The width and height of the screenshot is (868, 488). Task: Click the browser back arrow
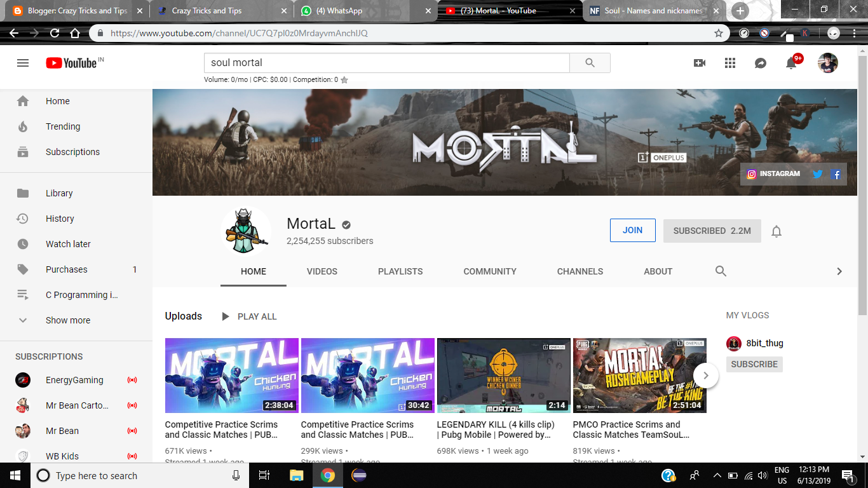(x=14, y=33)
